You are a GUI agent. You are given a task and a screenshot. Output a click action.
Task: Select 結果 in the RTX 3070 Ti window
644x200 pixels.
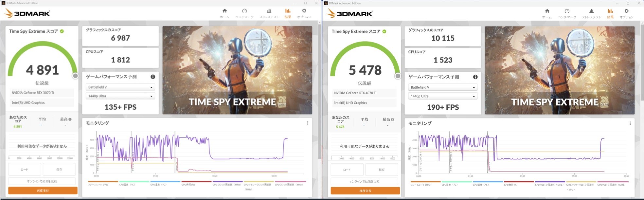(288, 13)
